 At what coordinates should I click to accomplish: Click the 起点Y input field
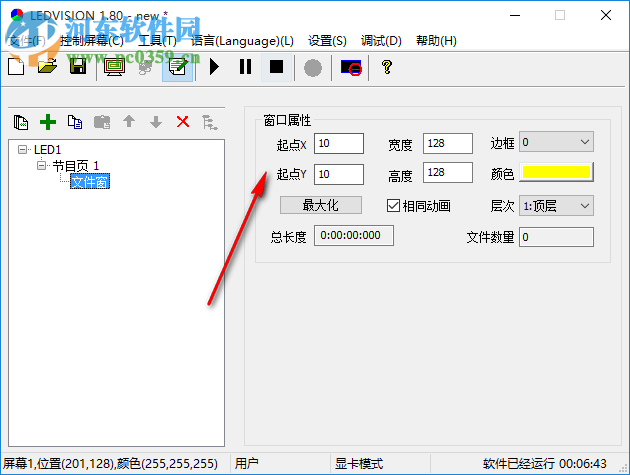[x=339, y=174]
